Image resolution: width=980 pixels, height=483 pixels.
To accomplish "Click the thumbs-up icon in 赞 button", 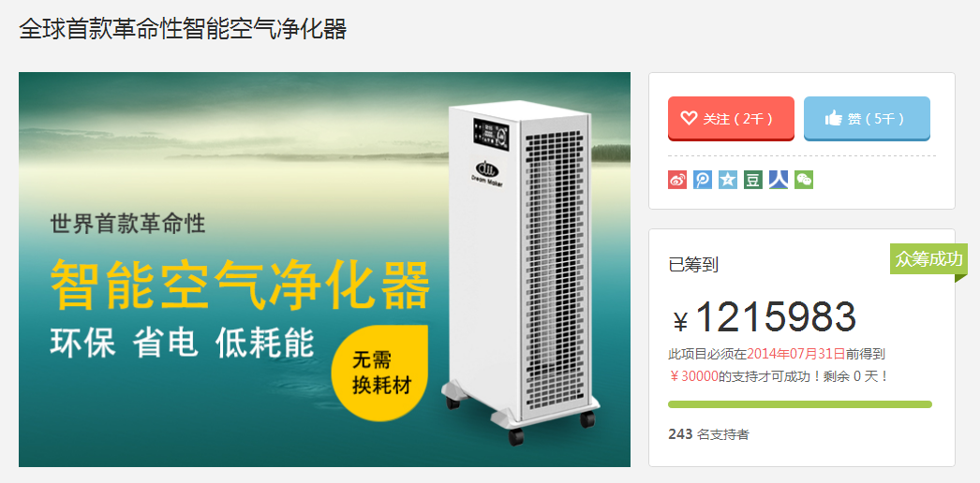I will click(833, 118).
